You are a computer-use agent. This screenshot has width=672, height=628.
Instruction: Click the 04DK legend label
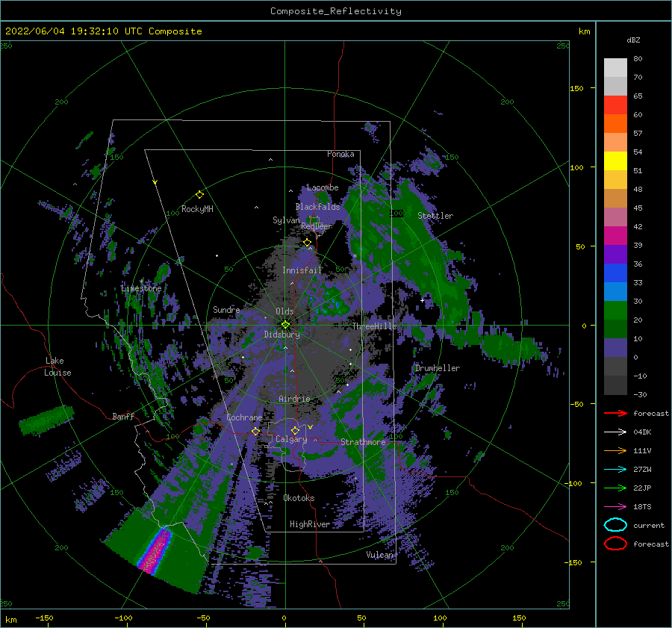coord(642,432)
